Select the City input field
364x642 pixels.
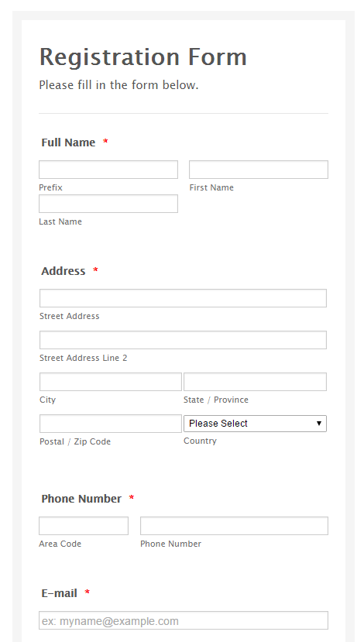point(111,382)
